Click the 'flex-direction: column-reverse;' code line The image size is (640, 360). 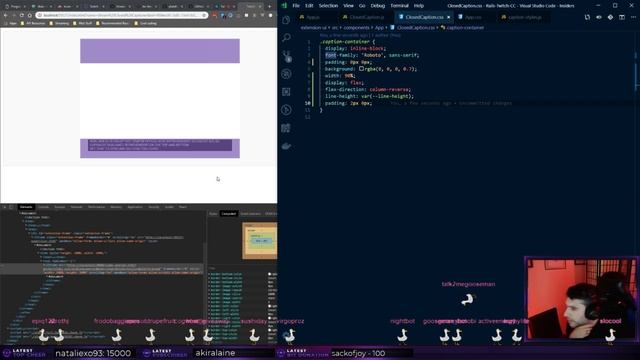click(368, 89)
